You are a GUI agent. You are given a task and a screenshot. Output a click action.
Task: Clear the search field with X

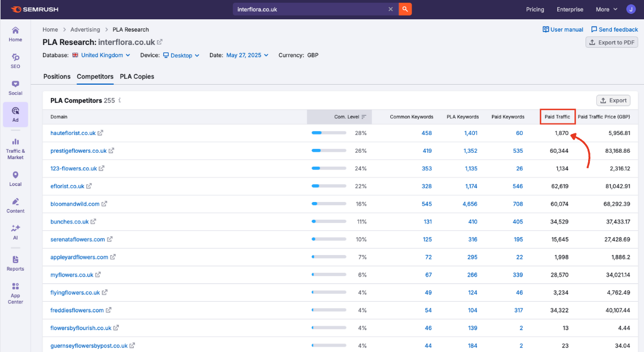[390, 9]
